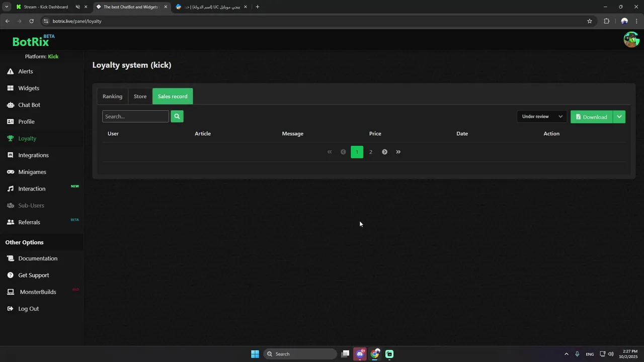Switch to the Stream - Kick Dashboard browser tab
644x362 pixels.
tap(46, 7)
